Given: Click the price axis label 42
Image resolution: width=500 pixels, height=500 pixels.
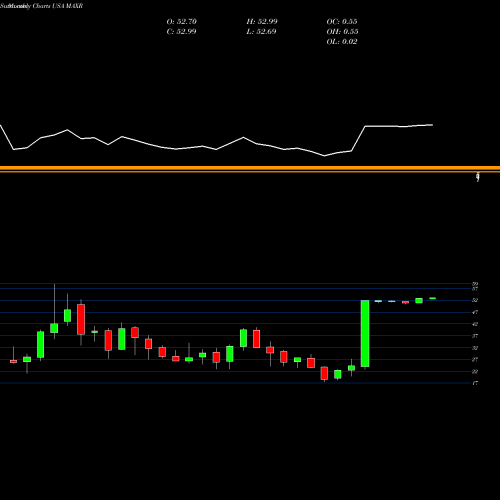Looking at the screenshot, I should [475, 324].
